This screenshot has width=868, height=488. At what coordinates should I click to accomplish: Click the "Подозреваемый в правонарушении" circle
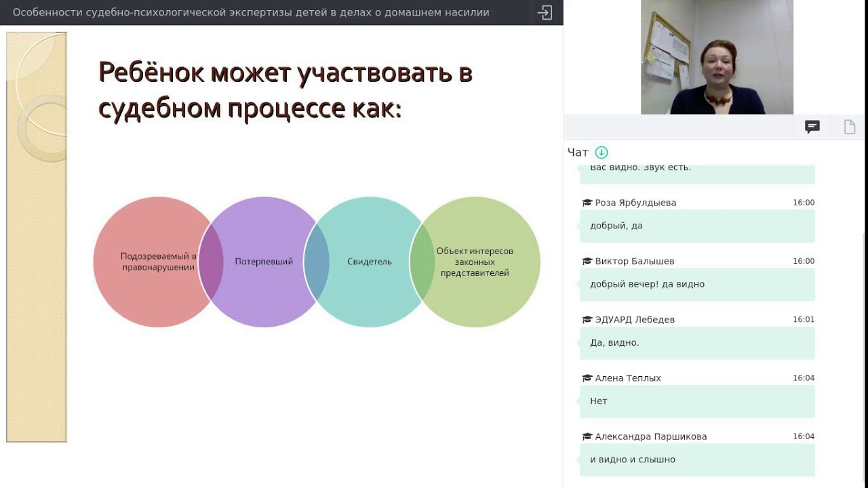tap(158, 262)
